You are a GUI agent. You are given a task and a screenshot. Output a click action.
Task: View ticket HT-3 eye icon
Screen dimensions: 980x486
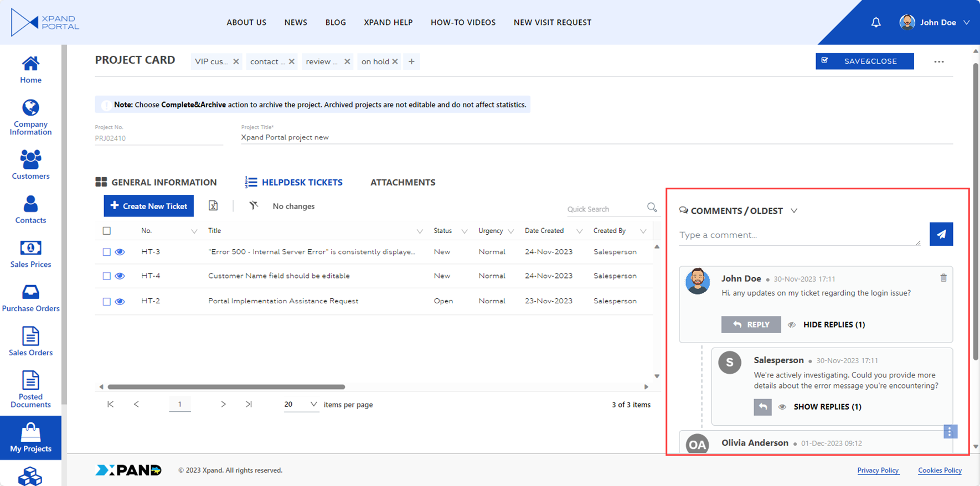120,252
